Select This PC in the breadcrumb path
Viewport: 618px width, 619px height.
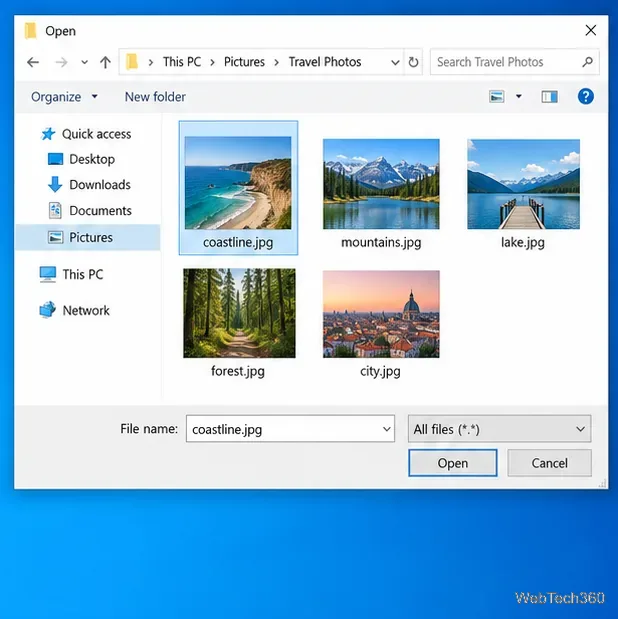182,62
